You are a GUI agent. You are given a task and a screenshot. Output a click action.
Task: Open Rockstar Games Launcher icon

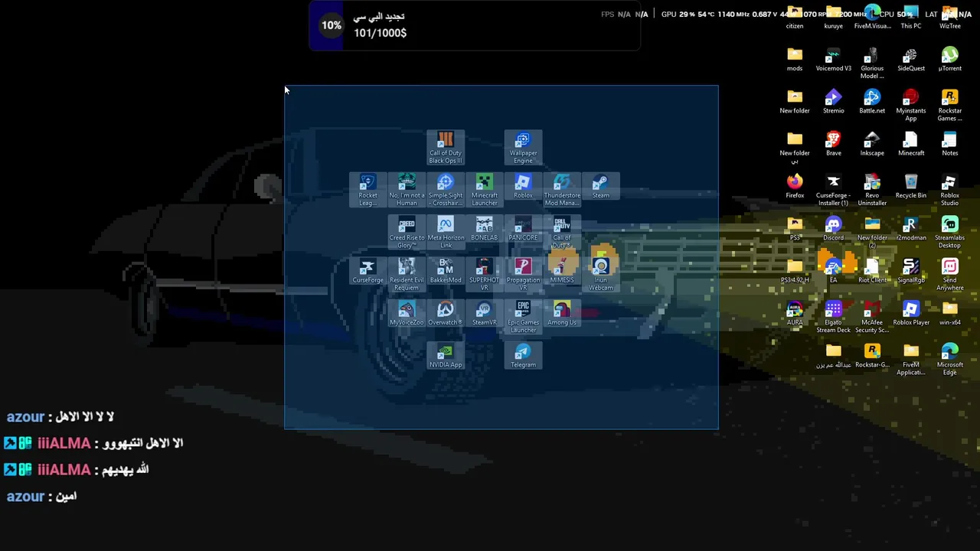tap(949, 105)
